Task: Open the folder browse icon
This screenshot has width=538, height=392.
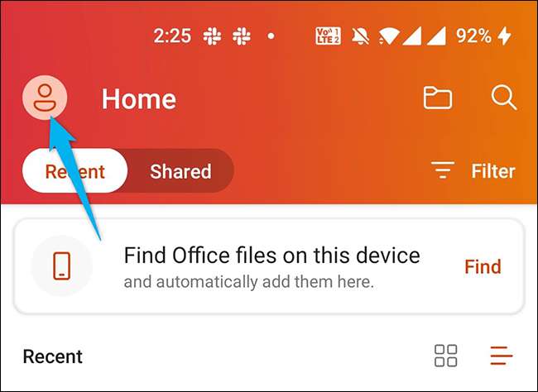Action: point(438,98)
